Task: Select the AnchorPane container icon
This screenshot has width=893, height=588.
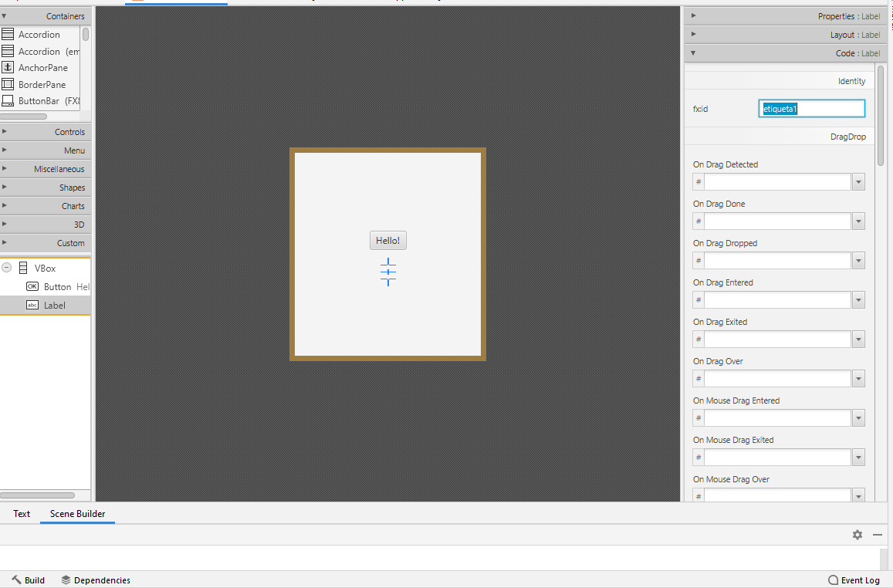Action: 8,67
